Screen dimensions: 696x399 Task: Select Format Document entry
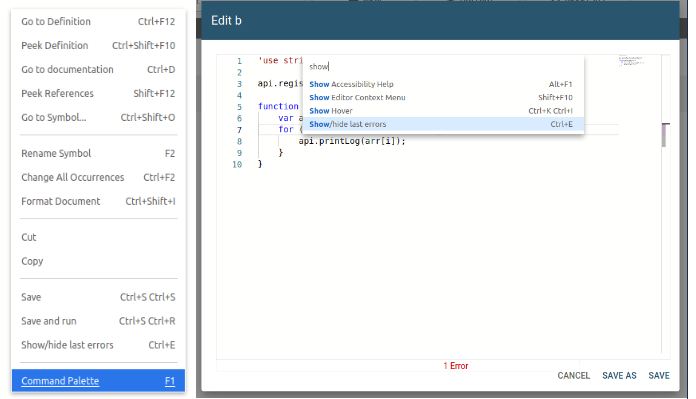pos(98,201)
